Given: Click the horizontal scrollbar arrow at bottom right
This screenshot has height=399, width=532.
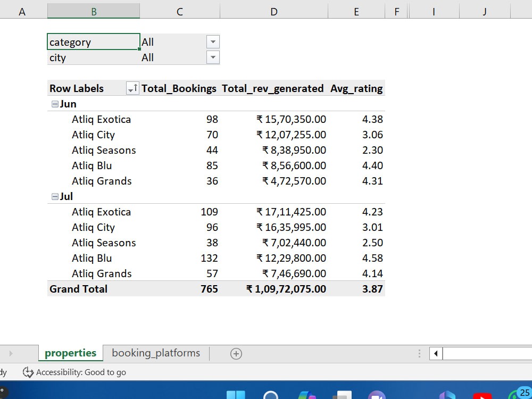Looking at the screenshot, I should point(435,353).
